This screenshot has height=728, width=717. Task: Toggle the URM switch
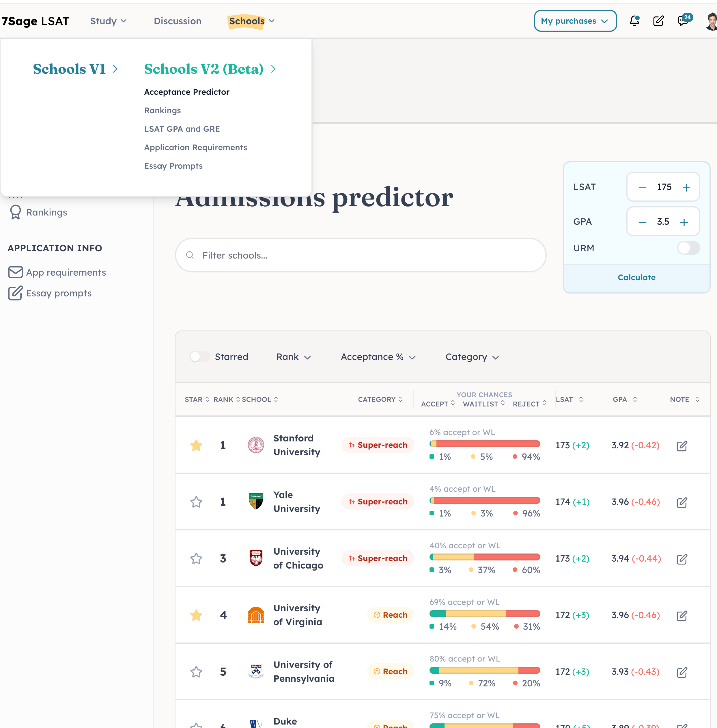point(688,248)
